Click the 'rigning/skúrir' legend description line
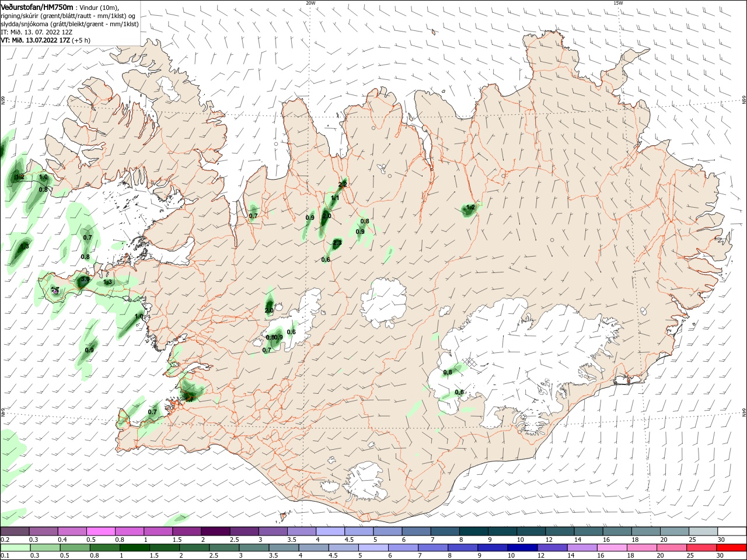 [x=68, y=16]
